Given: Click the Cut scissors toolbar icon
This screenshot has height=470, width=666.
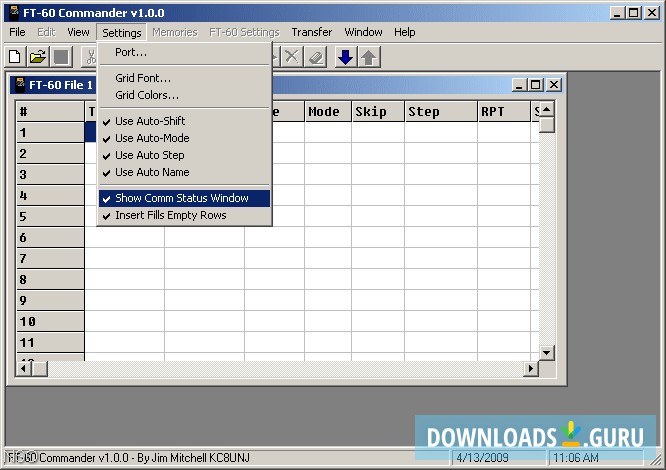Looking at the screenshot, I should tap(90, 57).
